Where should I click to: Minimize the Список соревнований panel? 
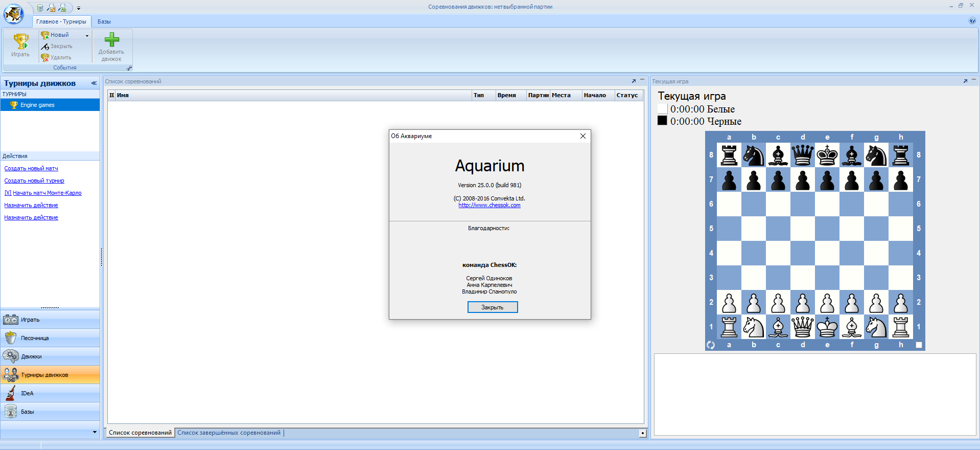pyautogui.click(x=642, y=80)
